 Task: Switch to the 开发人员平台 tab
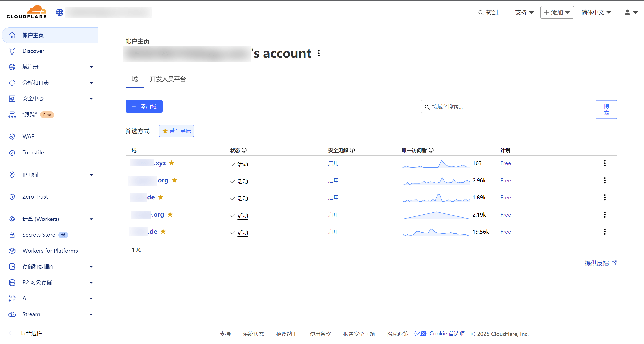[168, 79]
